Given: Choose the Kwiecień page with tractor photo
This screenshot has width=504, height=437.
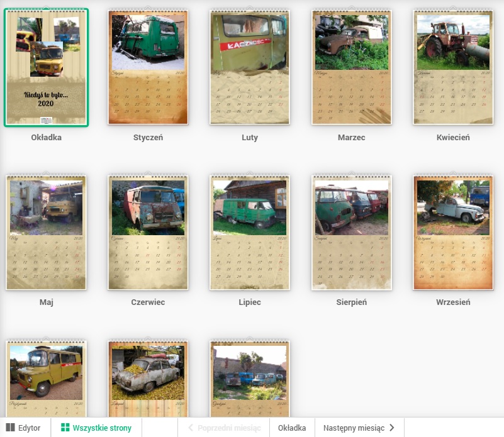Looking at the screenshot, I should (453, 68).
